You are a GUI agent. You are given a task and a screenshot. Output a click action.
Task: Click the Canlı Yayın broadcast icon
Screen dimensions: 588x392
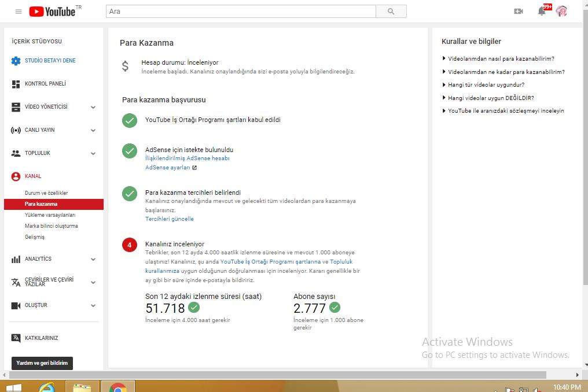pos(16,131)
